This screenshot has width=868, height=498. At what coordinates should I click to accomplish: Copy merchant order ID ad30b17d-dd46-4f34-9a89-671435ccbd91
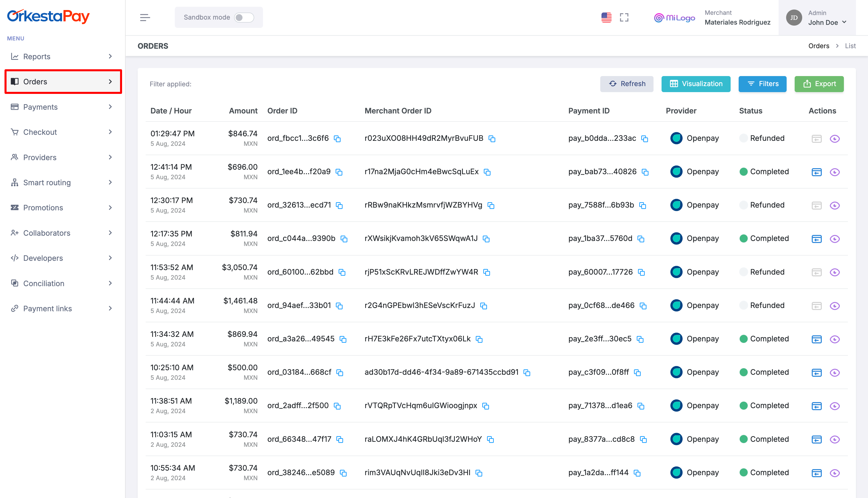coord(527,372)
